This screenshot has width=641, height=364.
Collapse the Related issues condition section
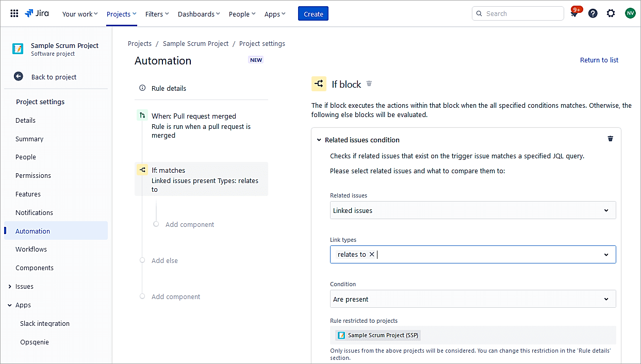pos(319,140)
